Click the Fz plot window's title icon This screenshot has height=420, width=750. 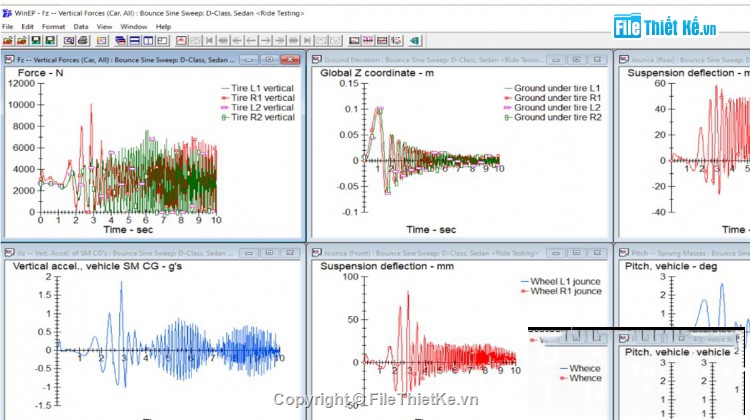10,60
